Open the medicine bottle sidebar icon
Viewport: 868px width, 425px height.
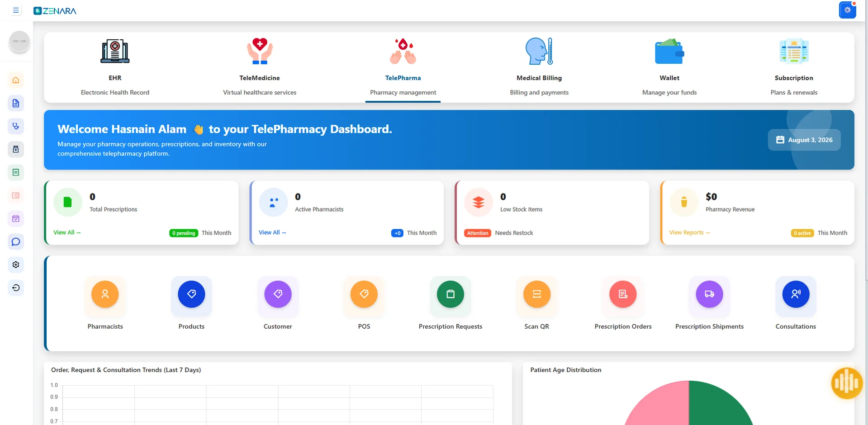tap(16, 149)
